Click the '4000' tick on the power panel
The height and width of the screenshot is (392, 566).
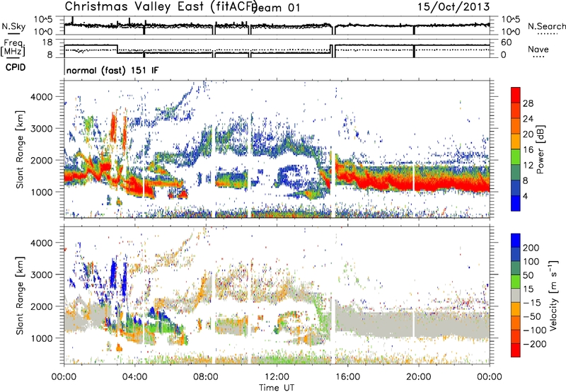pyautogui.click(x=41, y=97)
